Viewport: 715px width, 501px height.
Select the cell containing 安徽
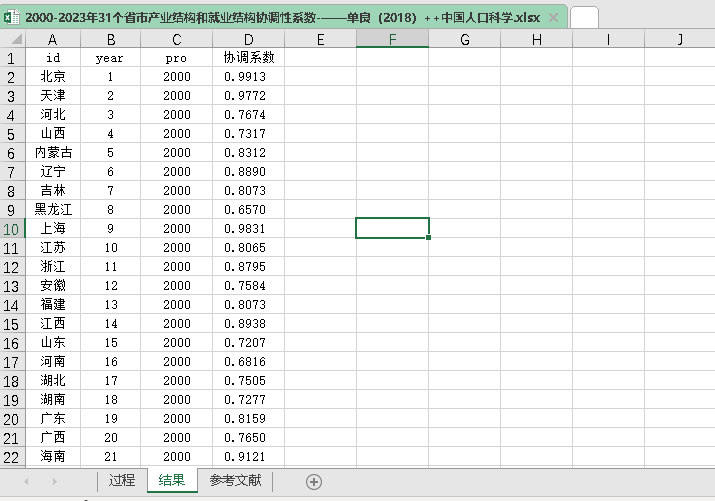pos(53,285)
